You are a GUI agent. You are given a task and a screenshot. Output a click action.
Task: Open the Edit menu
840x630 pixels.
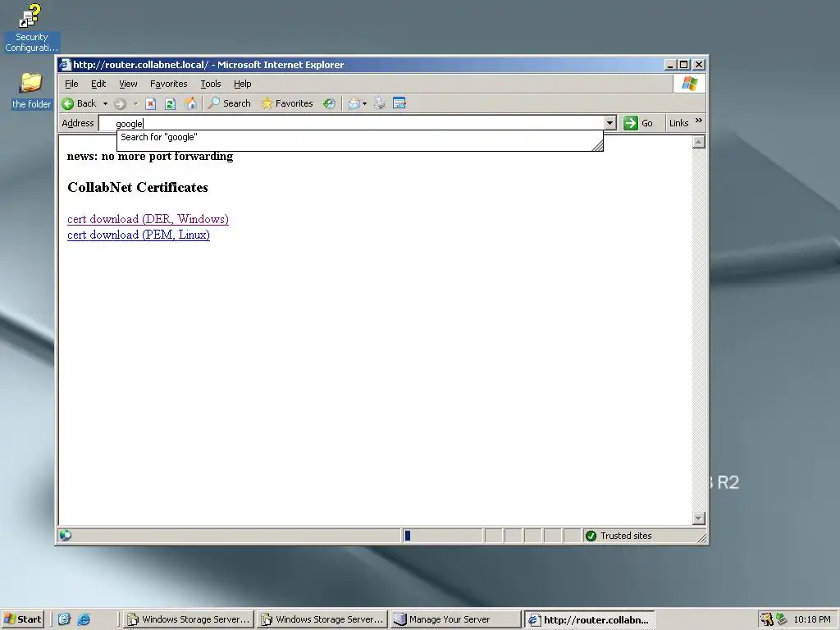tap(98, 84)
